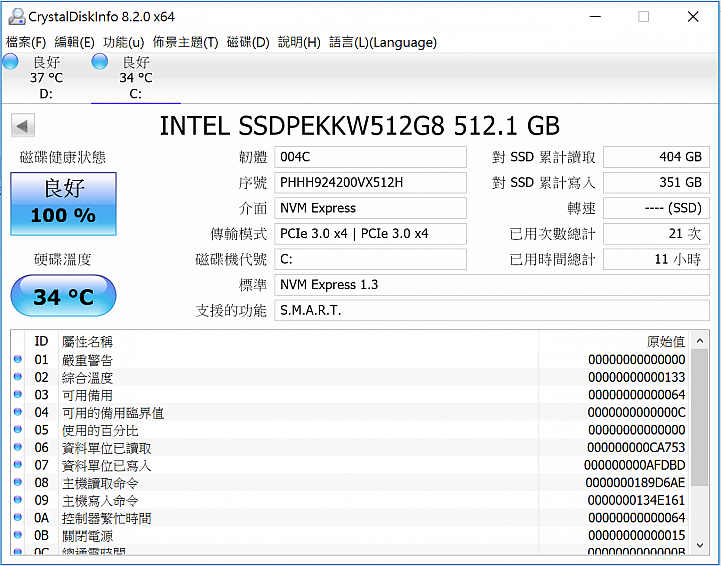Click the firmware field 004C
The image size is (721, 566).
point(371,157)
